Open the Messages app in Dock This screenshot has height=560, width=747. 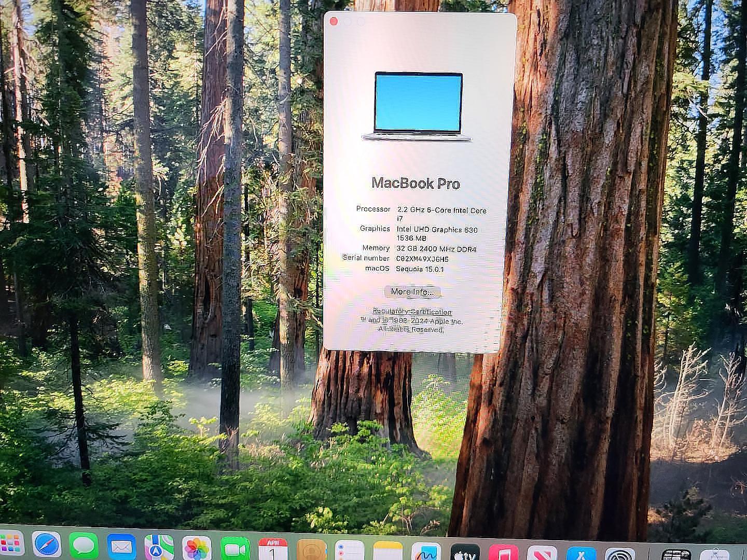coord(84,546)
